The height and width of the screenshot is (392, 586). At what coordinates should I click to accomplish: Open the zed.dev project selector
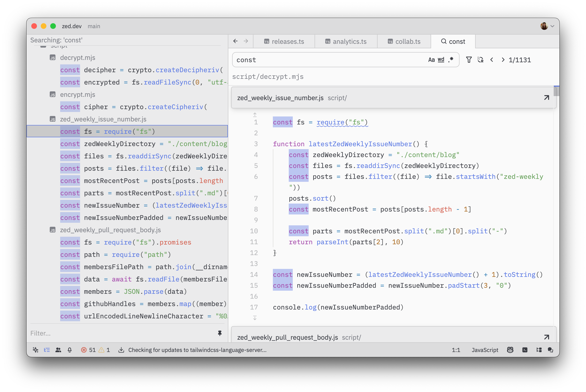pos(72,26)
